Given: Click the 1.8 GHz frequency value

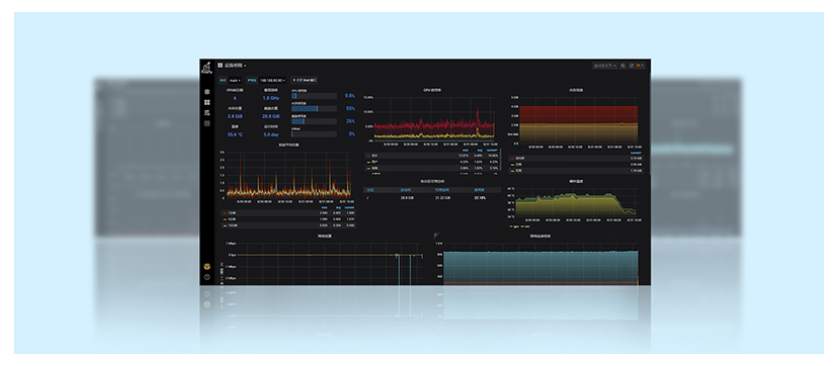Looking at the screenshot, I should coord(271,98).
